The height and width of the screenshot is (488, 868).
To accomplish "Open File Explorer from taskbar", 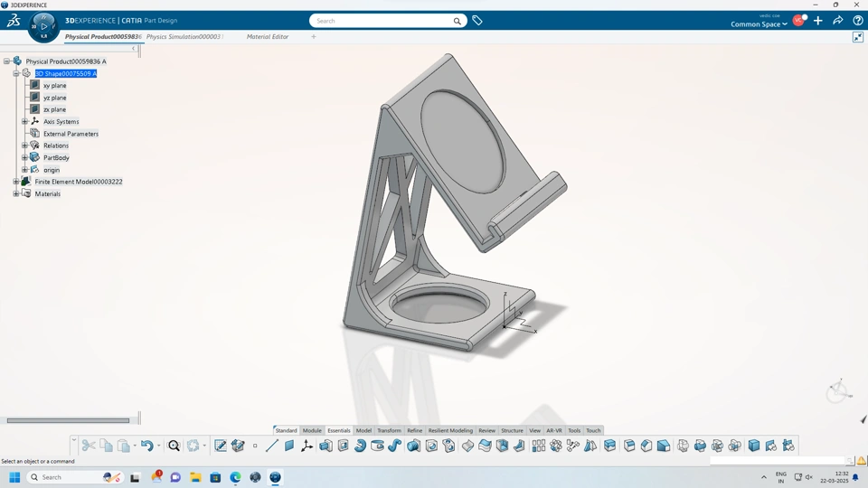I will tap(195, 477).
